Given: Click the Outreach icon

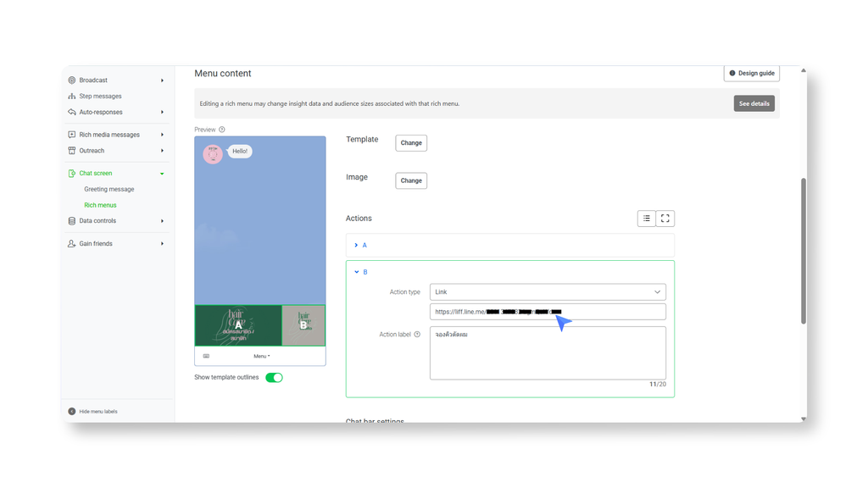Looking at the screenshot, I should pos(72,151).
